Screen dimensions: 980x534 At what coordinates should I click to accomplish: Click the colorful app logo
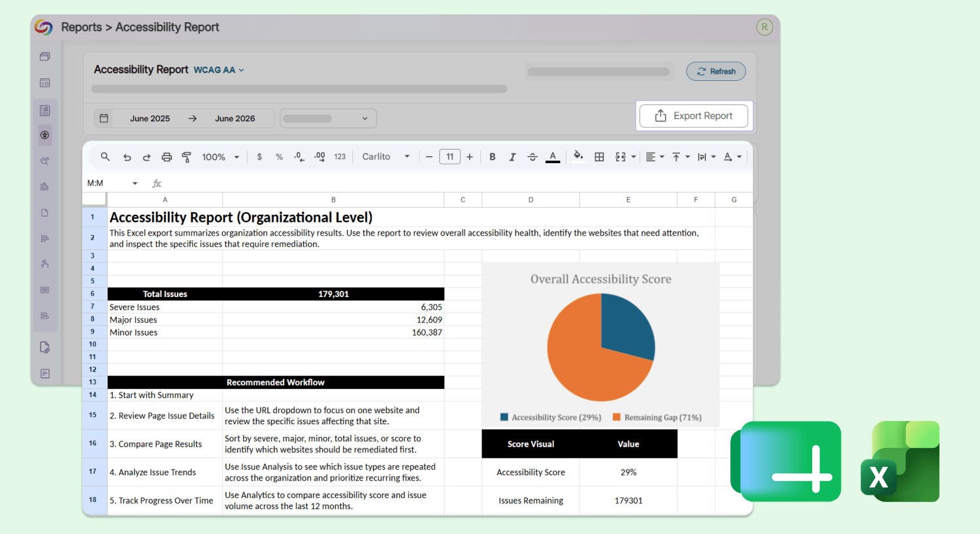(44, 27)
